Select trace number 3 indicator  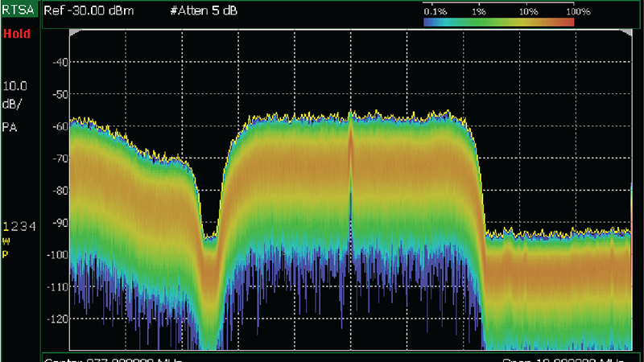tap(23, 227)
